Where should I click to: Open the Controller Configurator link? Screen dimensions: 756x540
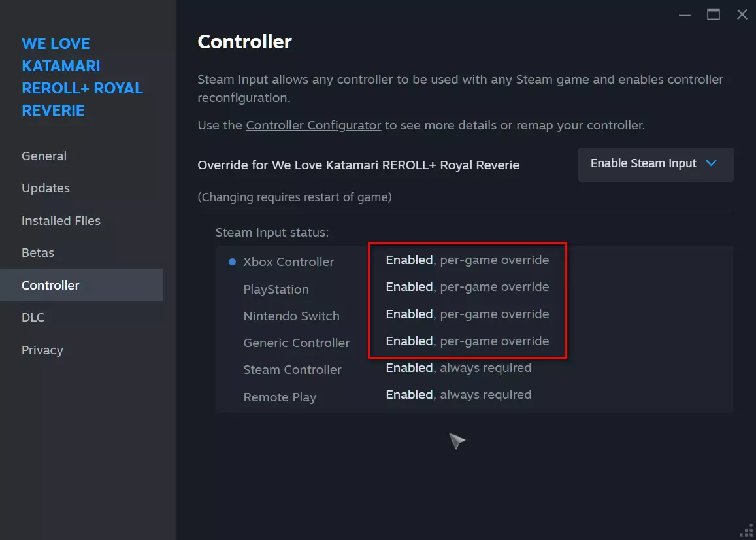pos(313,126)
